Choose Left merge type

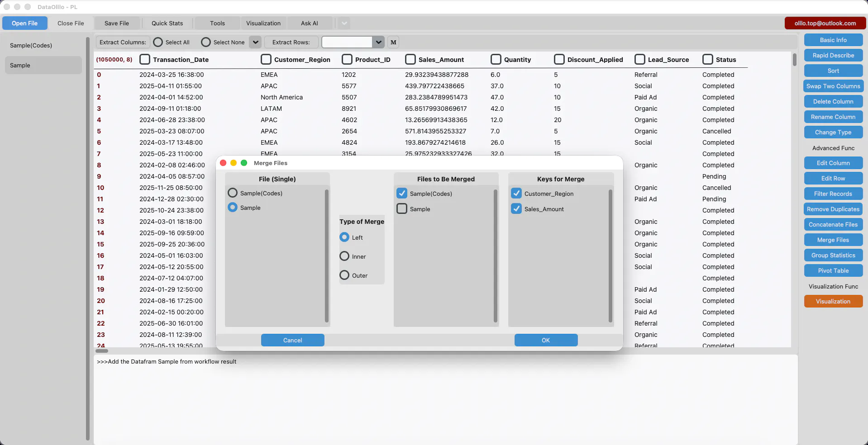pyautogui.click(x=344, y=237)
